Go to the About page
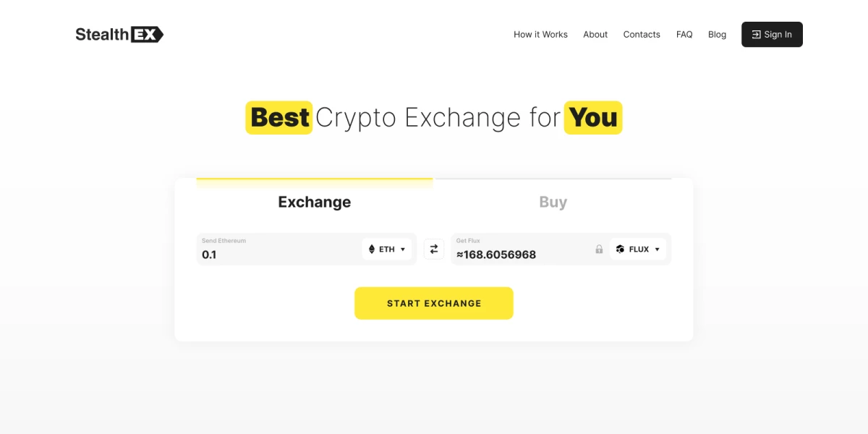 click(595, 35)
